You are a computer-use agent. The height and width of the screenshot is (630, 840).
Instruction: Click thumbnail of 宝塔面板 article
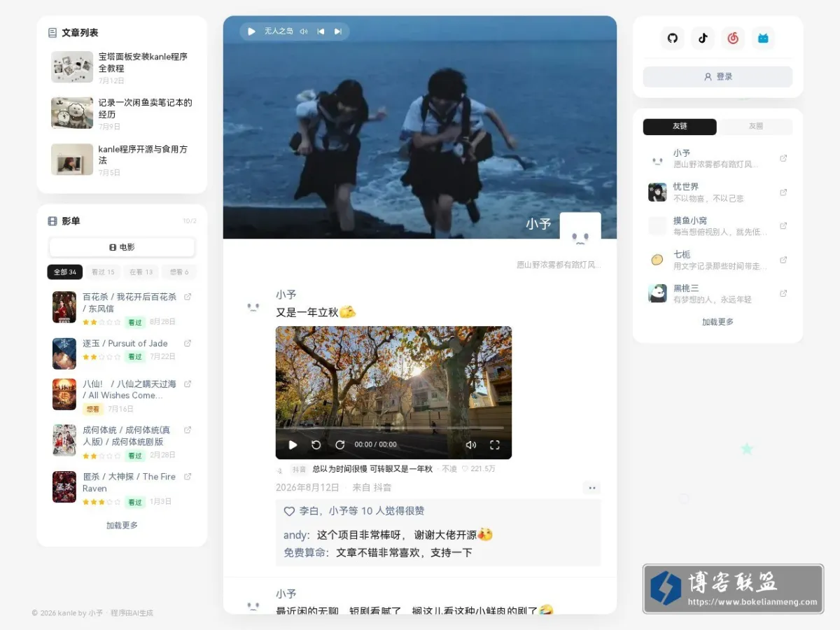click(72, 67)
